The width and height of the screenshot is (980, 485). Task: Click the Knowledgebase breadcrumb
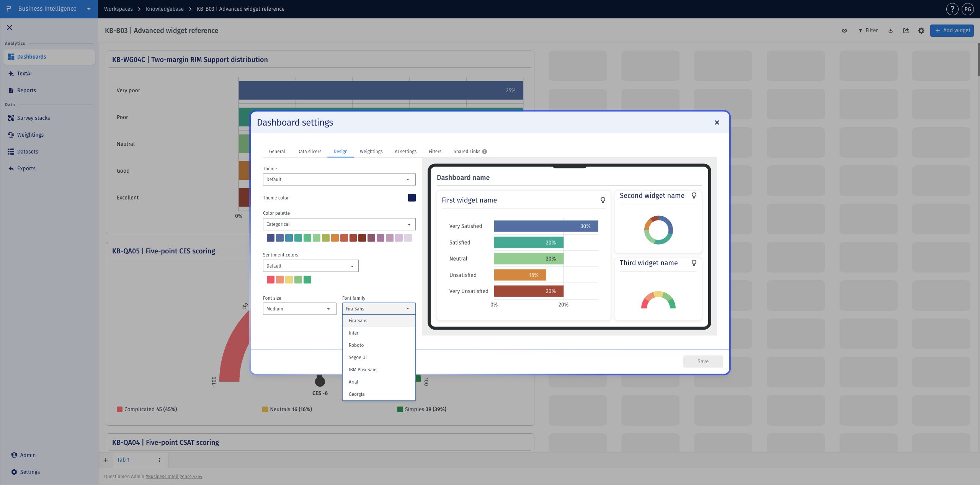coord(165,9)
